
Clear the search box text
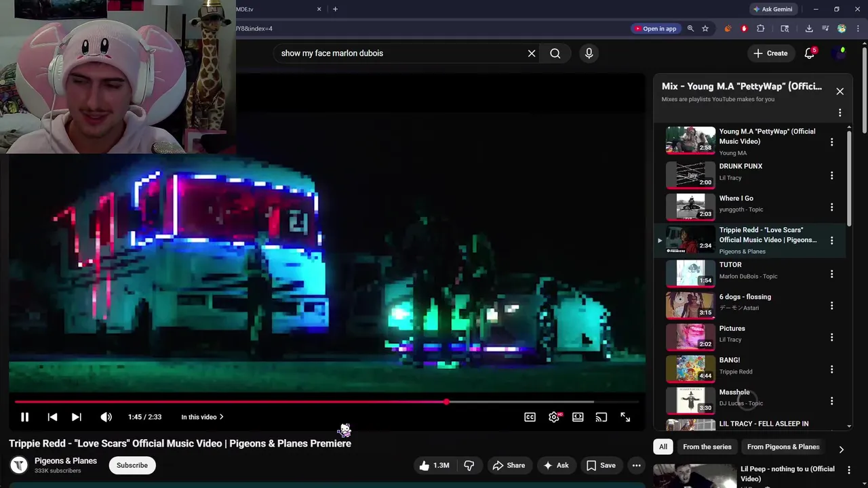[532, 53]
